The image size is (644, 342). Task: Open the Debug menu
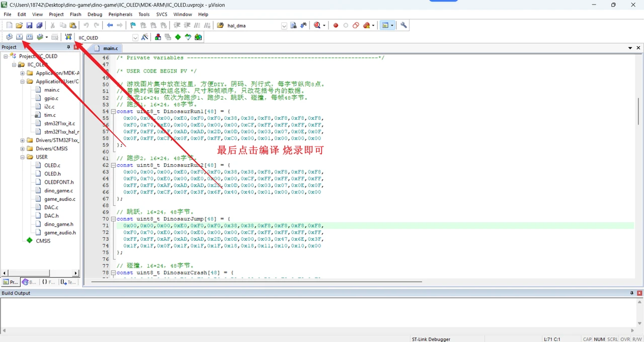(x=95, y=15)
